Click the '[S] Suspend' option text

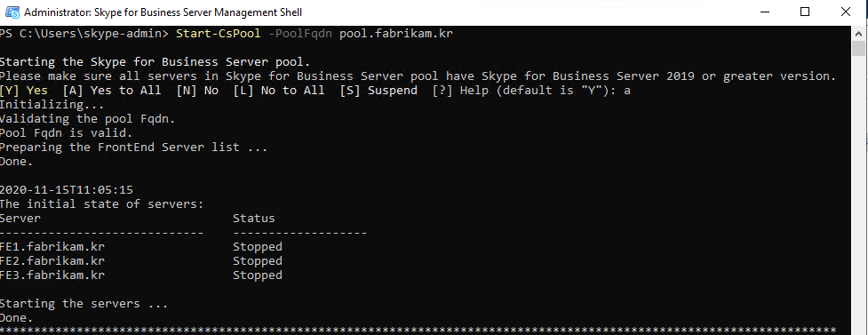click(x=378, y=91)
